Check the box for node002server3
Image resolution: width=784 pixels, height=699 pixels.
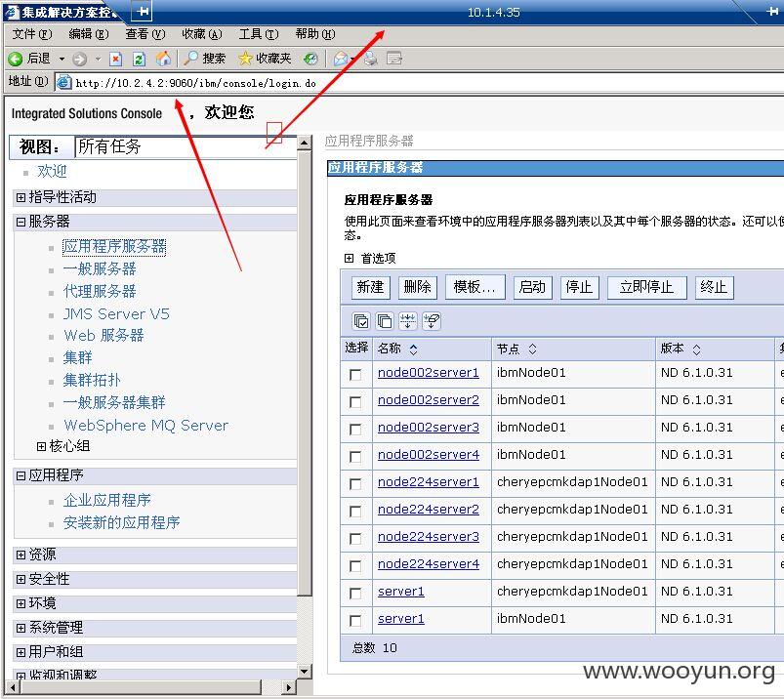355,430
